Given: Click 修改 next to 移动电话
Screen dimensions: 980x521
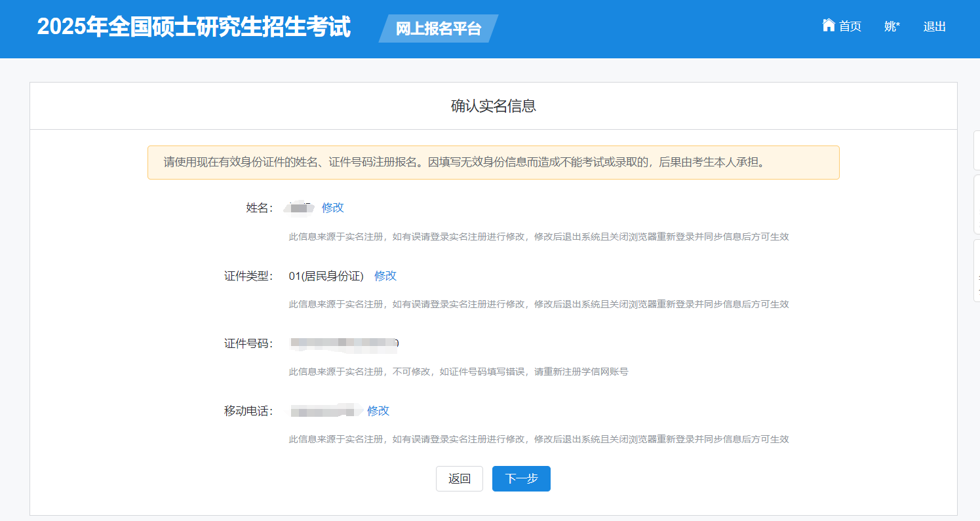Looking at the screenshot, I should (x=378, y=411).
